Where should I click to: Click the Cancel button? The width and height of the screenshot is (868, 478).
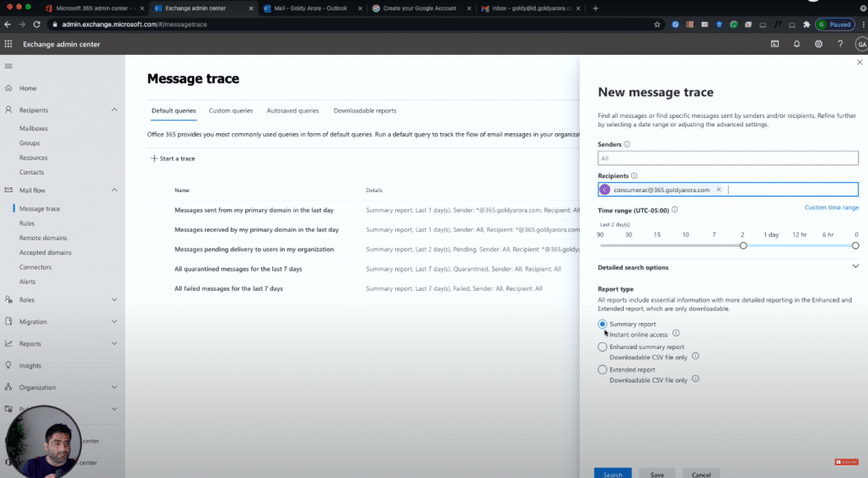(x=701, y=474)
